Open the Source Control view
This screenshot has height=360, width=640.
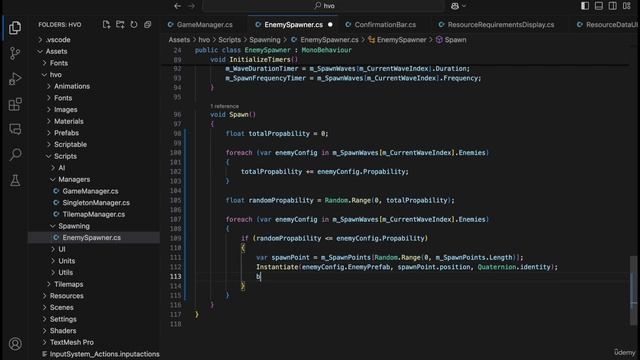point(15,53)
